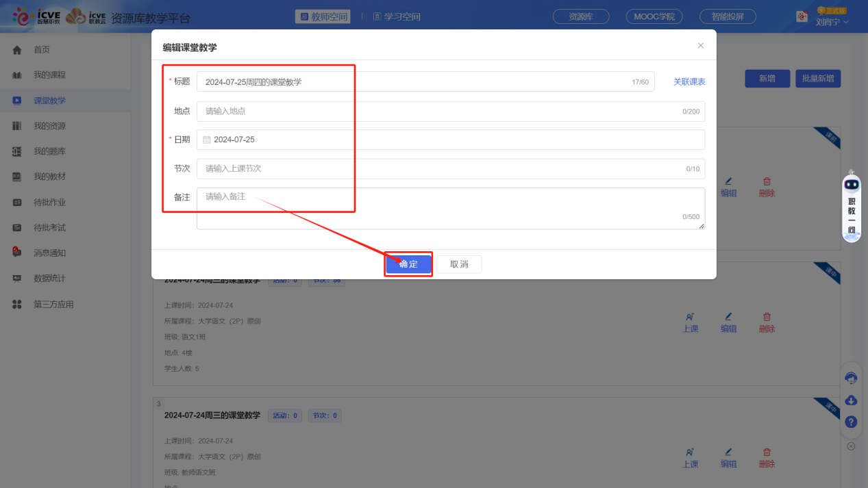Click the round download icon at right edge
Image resolution: width=868 pixels, height=488 pixels.
pyautogui.click(x=851, y=400)
